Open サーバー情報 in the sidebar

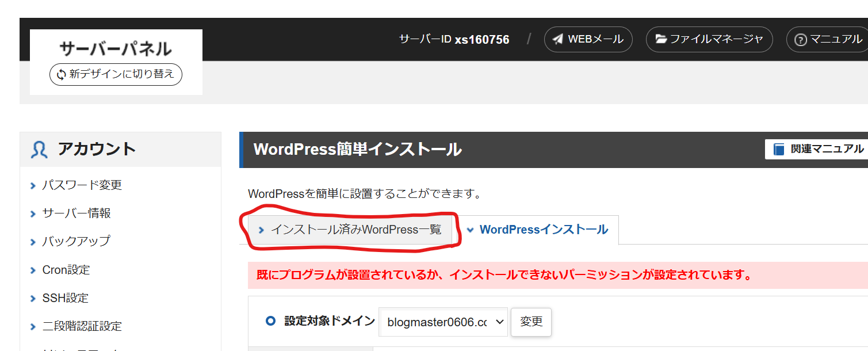[77, 213]
